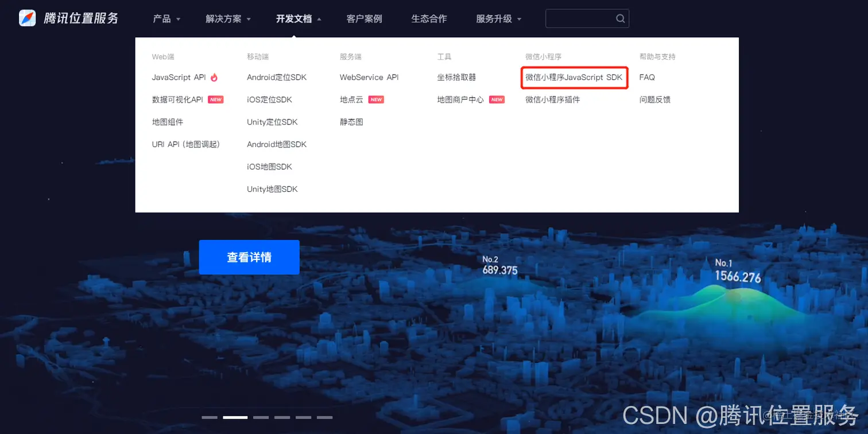
Task: Select the sixth carousel indicator
Action: click(324, 417)
